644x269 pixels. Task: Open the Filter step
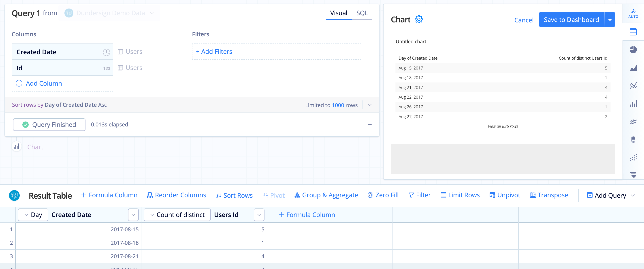coord(419,195)
